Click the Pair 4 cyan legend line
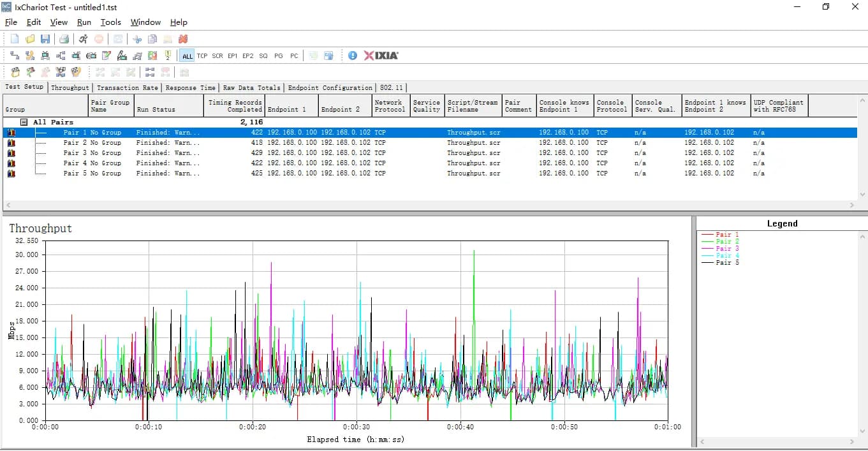The image size is (868, 451). tap(707, 256)
